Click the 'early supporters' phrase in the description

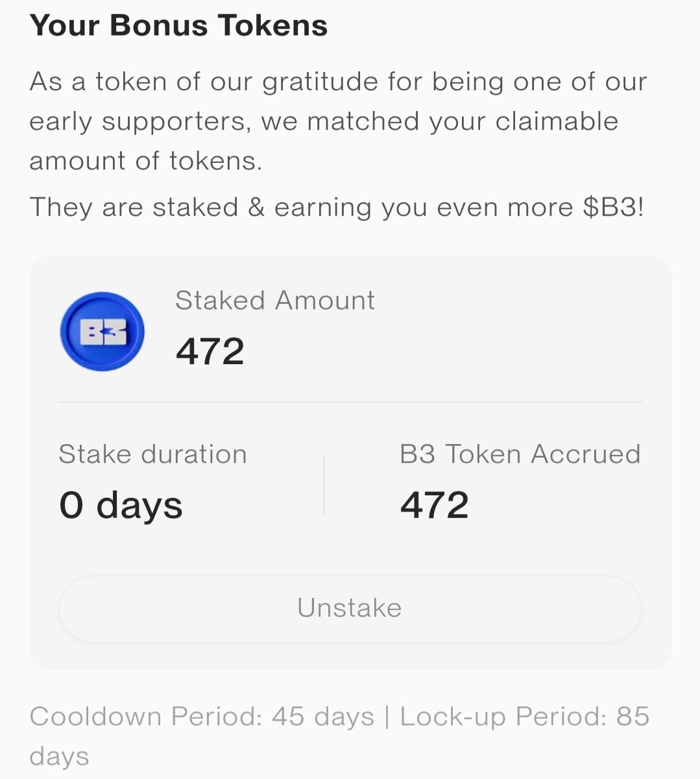tap(140, 122)
